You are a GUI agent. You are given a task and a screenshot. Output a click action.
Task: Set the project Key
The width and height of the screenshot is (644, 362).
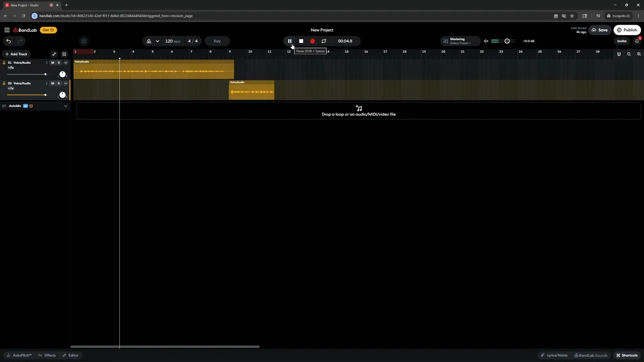pos(217,41)
